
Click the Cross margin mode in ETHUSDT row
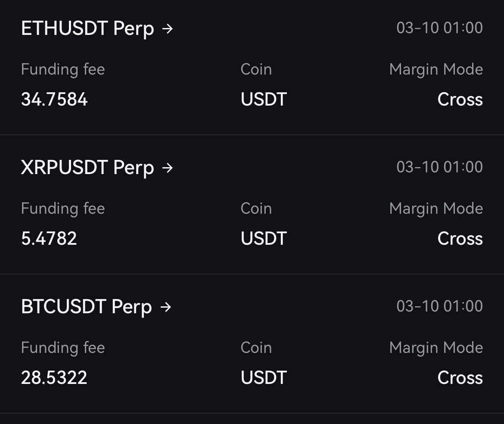point(460,100)
